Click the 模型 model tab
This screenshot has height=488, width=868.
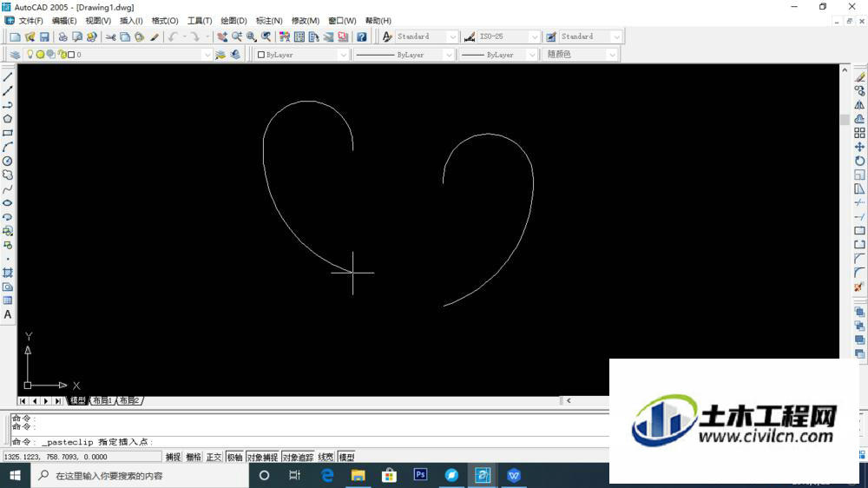(x=77, y=400)
